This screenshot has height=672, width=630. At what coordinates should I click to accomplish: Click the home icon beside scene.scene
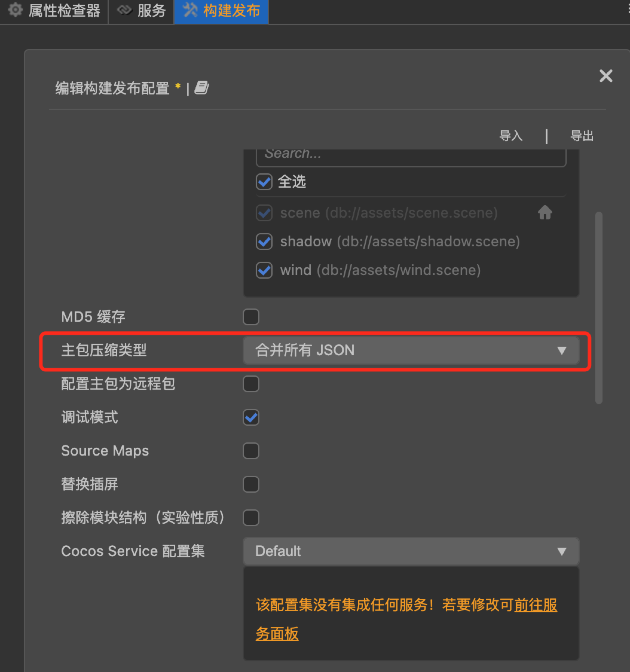pos(545,213)
